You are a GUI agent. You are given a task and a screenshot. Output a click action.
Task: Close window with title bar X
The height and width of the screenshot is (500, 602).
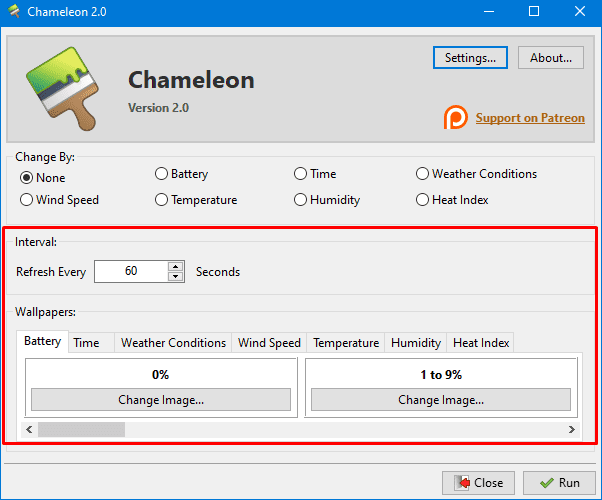click(x=580, y=12)
